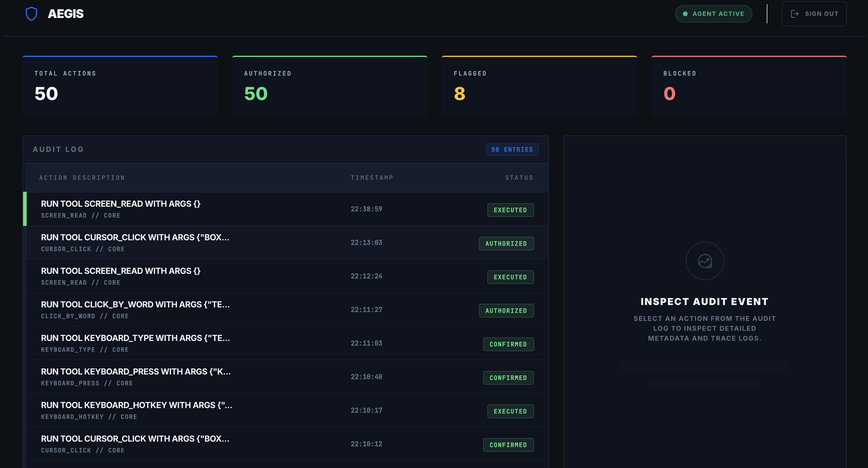Screen dimensions: 868x468
Task: Click the green agent active status dot
Action: tap(685, 14)
